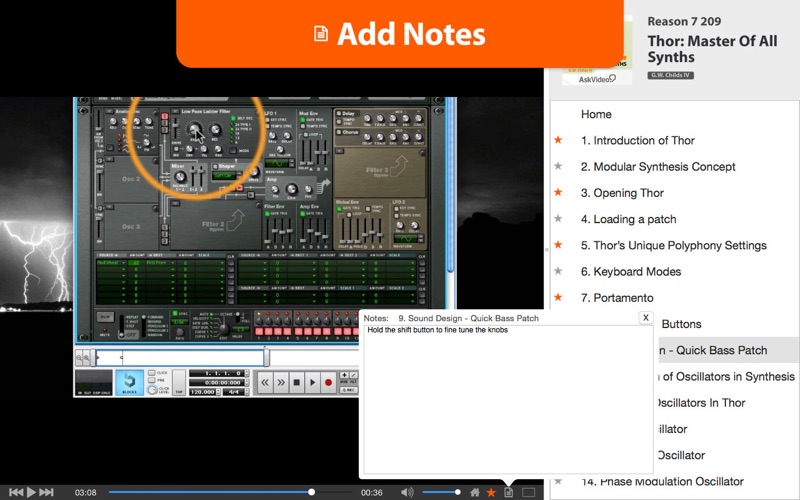The image size is (800, 500).
Task: Change the LFO 1 waveform selector
Action: (x=278, y=163)
